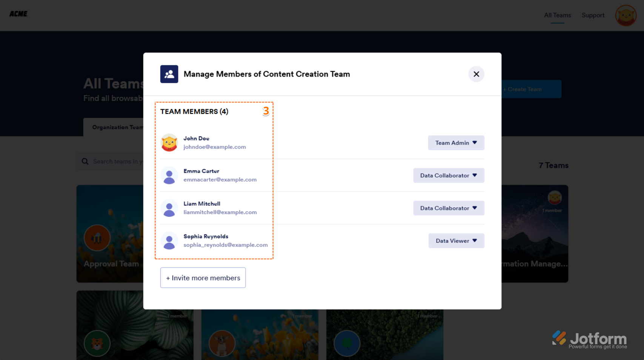Open Emma Carter's Data Collaborator dropdown

449,176
